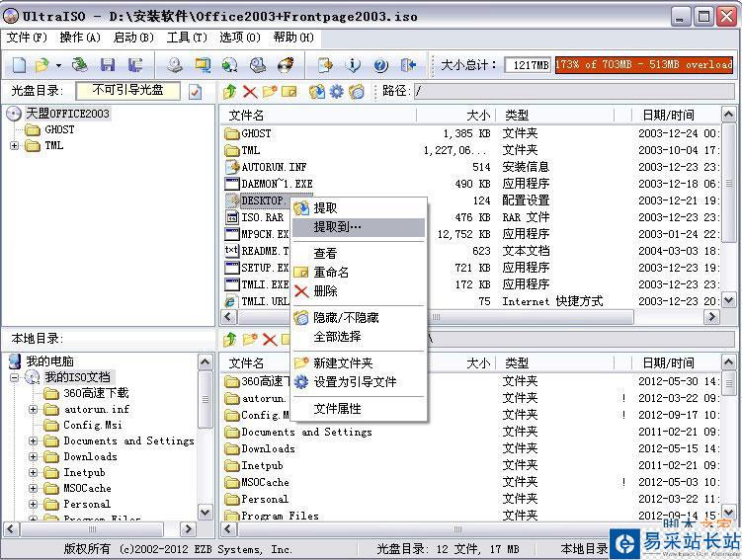Viewport: 742px width, 560px height.
Task: Choose 全部选择 from context menu
Action: (x=359, y=337)
